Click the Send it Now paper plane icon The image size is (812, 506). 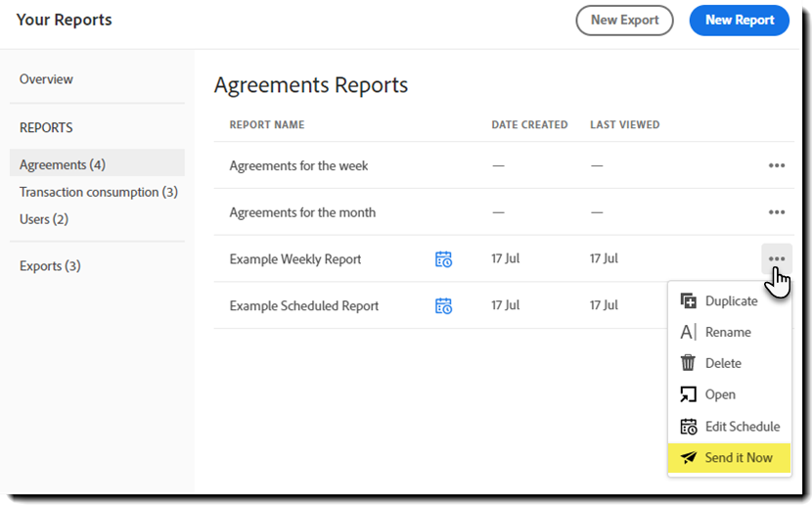[688, 458]
